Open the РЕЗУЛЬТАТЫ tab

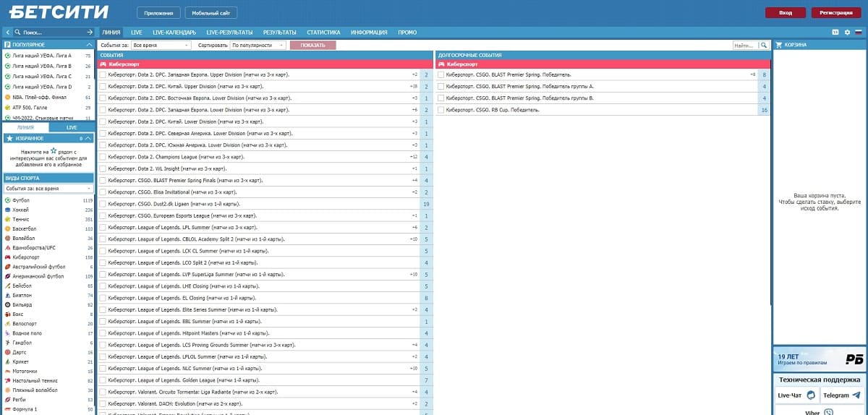(280, 33)
